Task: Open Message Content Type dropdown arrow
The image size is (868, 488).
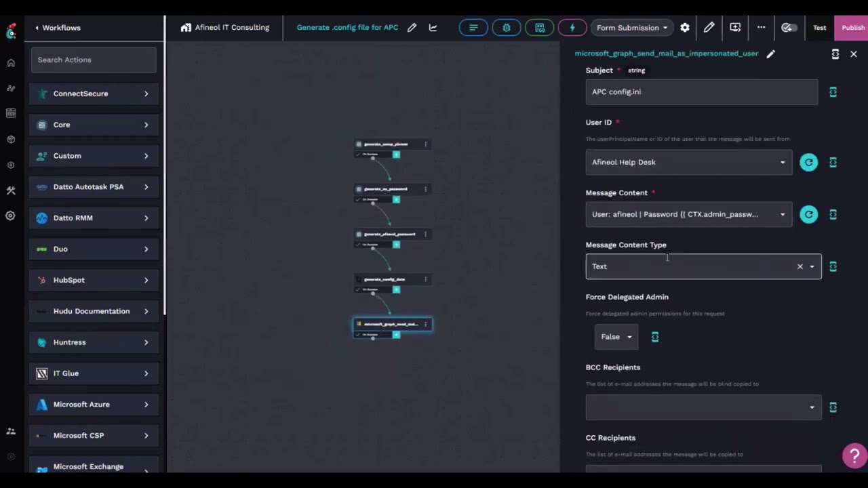Action: 812,266
